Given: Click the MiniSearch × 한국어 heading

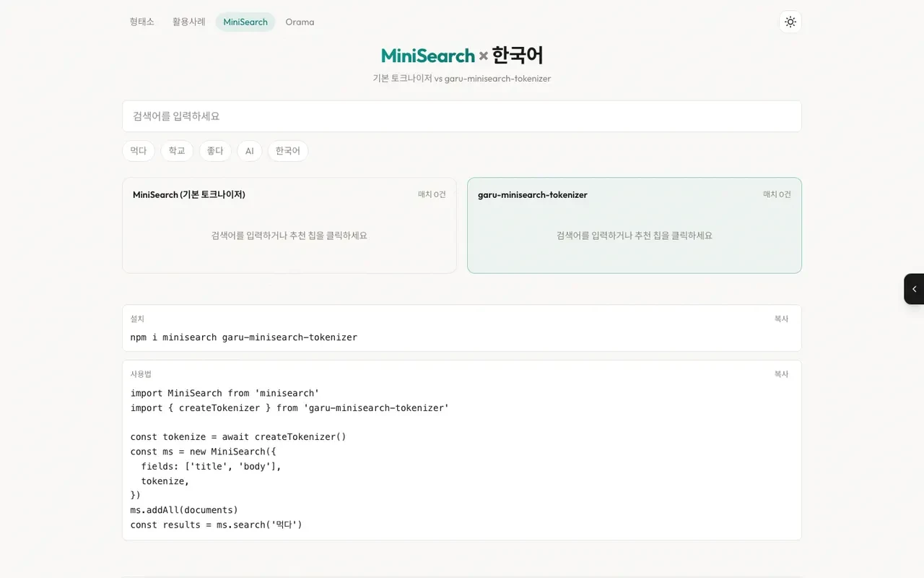Looking at the screenshot, I should click(462, 55).
